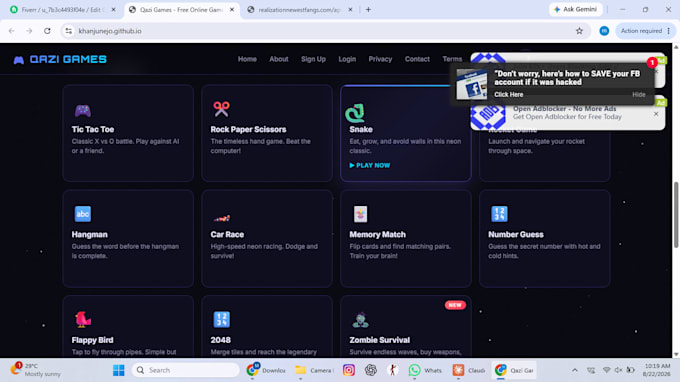
Task: Open the Sign Up nav link
Action: click(314, 59)
